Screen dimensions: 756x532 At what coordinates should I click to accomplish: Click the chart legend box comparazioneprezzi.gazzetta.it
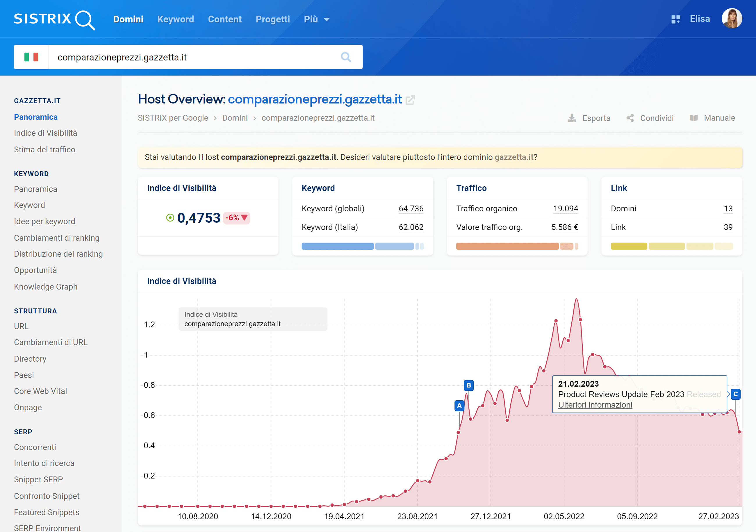click(x=253, y=319)
